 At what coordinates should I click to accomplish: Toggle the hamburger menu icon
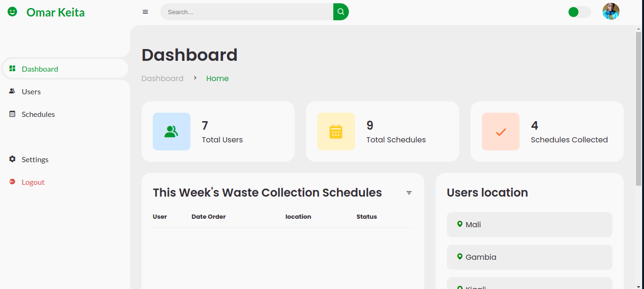click(x=145, y=11)
